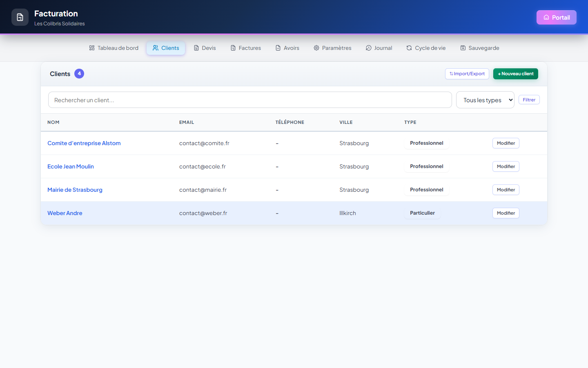Open the Tous les types dropdown
The height and width of the screenshot is (368, 588).
coord(485,100)
